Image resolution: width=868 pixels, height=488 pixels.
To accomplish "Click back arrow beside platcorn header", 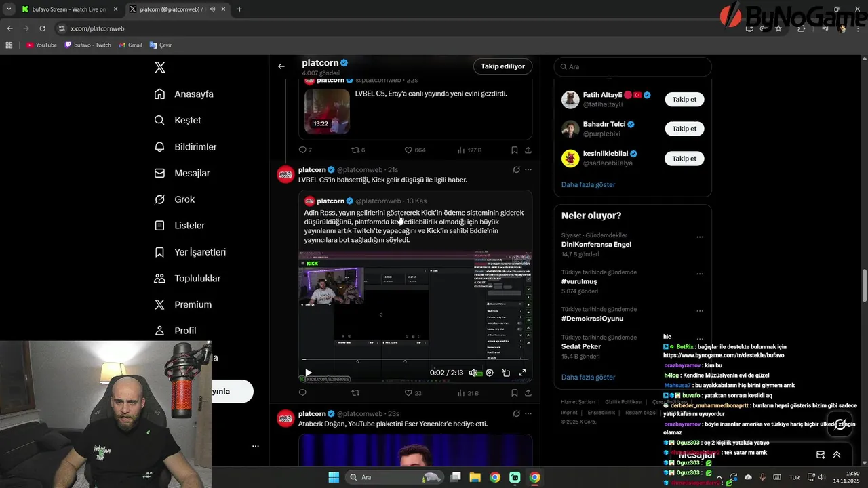I will pos(281,66).
